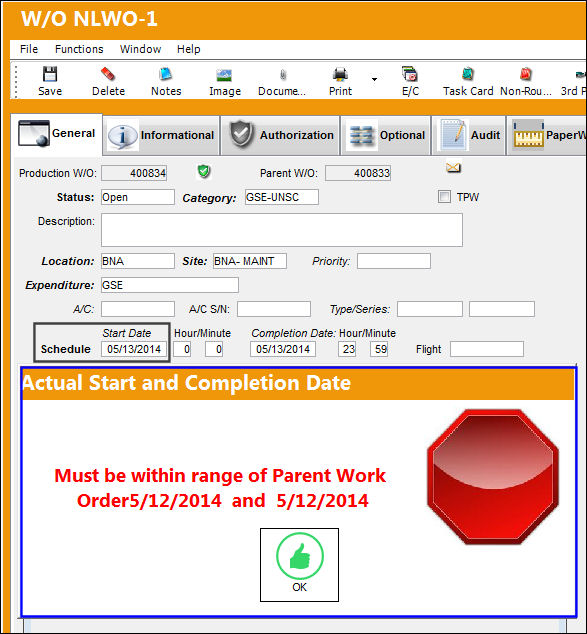Click the Category field GSE-UNSC
The height and width of the screenshot is (634, 587).
[x=282, y=197]
